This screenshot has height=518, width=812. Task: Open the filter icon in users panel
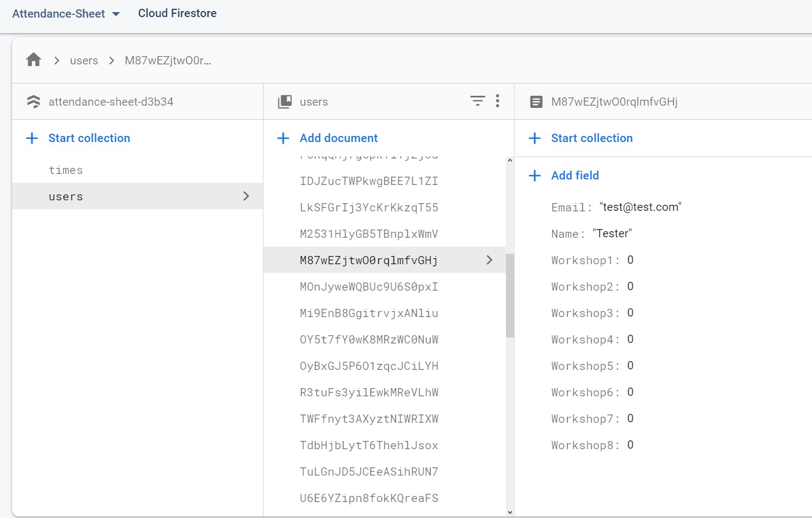click(x=477, y=101)
